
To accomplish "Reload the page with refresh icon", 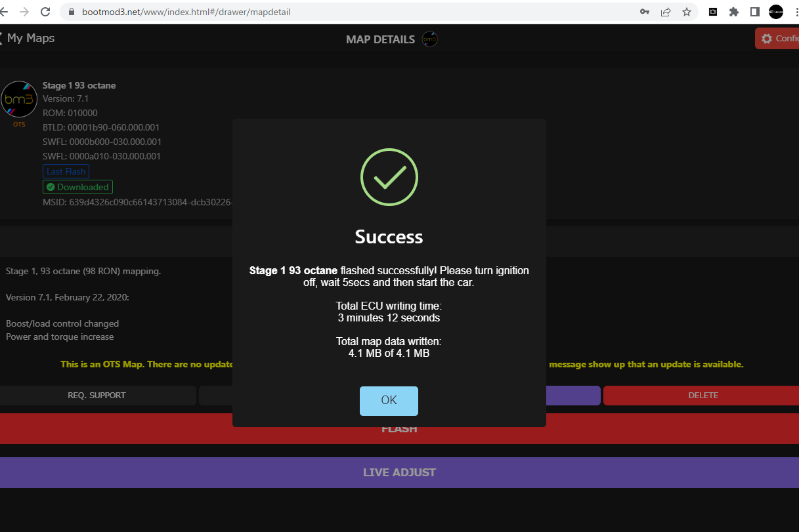I will [x=45, y=12].
